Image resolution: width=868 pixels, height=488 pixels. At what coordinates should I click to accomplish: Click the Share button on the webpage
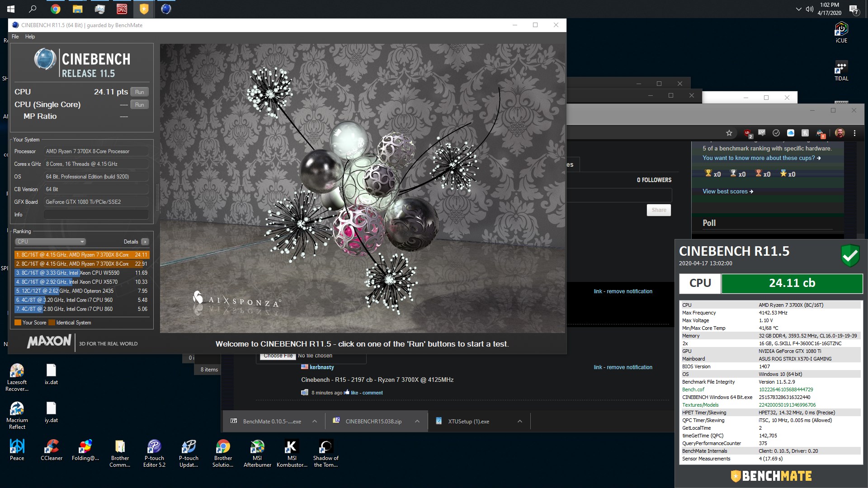click(x=659, y=210)
